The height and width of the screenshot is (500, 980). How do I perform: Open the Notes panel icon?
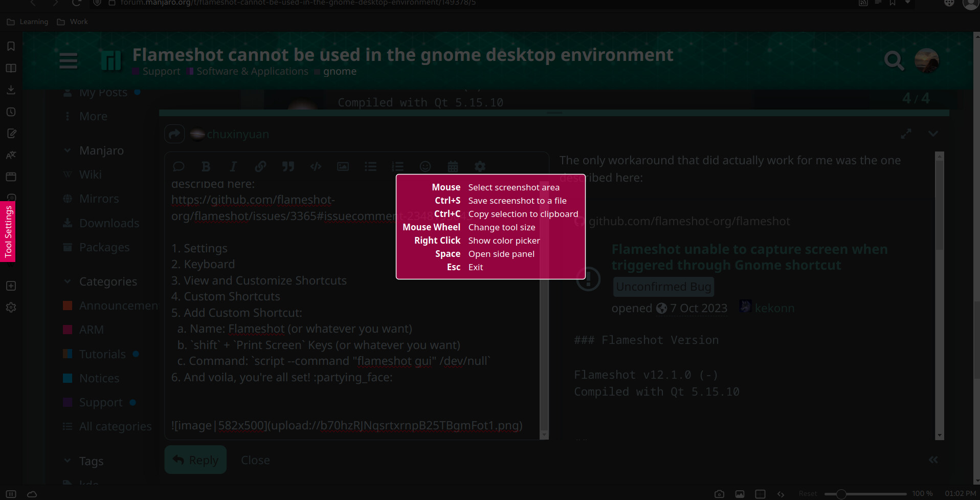click(x=11, y=134)
